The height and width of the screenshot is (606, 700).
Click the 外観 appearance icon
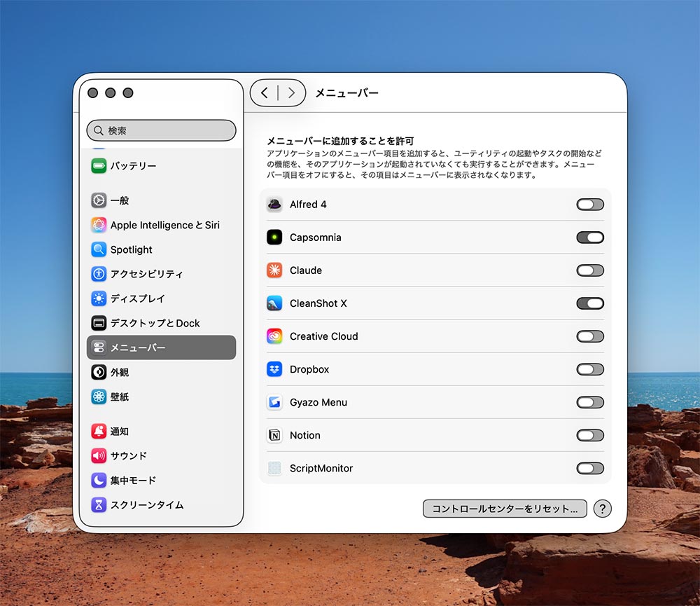(99, 372)
